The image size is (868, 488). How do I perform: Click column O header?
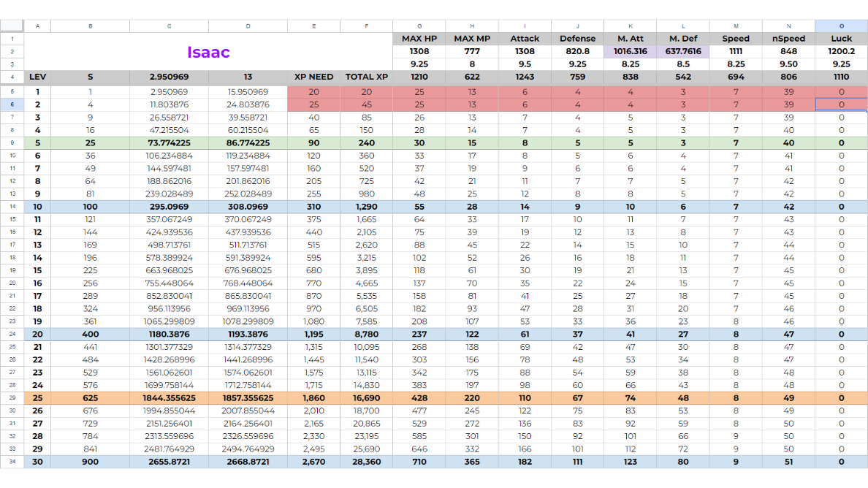click(841, 26)
